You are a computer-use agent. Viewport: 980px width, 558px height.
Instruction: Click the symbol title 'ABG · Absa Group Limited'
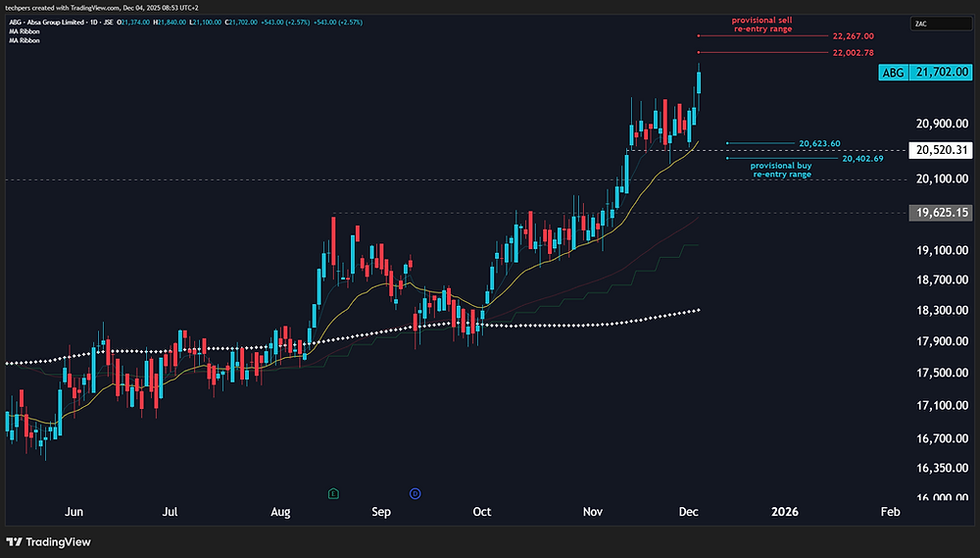pyautogui.click(x=46, y=23)
